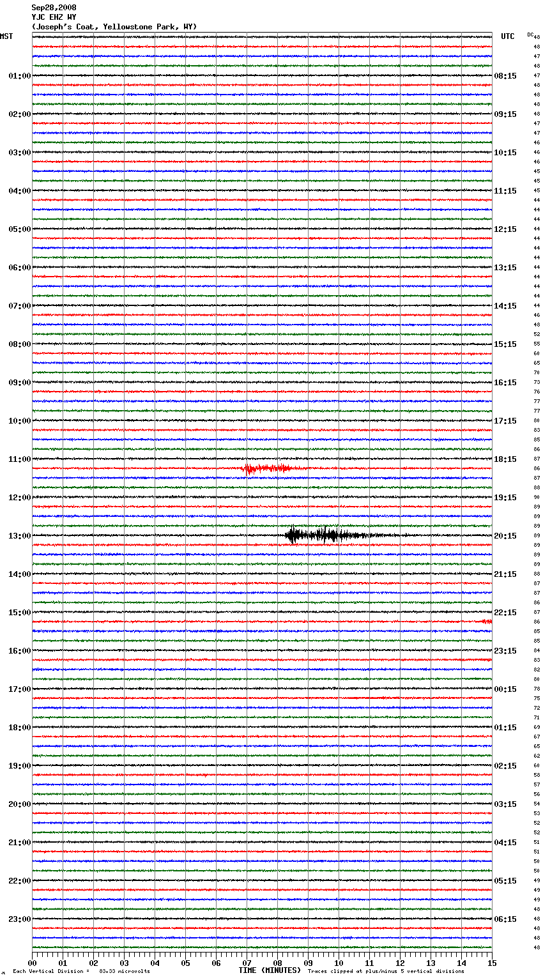The width and height of the screenshot is (543, 980).
Task: Click the 19:15 UTC time label
Action: [505, 498]
